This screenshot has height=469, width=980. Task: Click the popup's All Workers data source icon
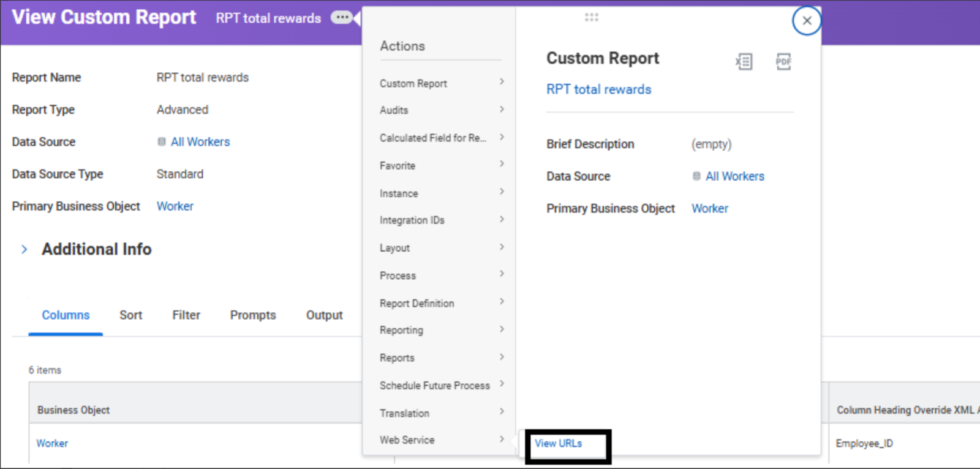(696, 176)
